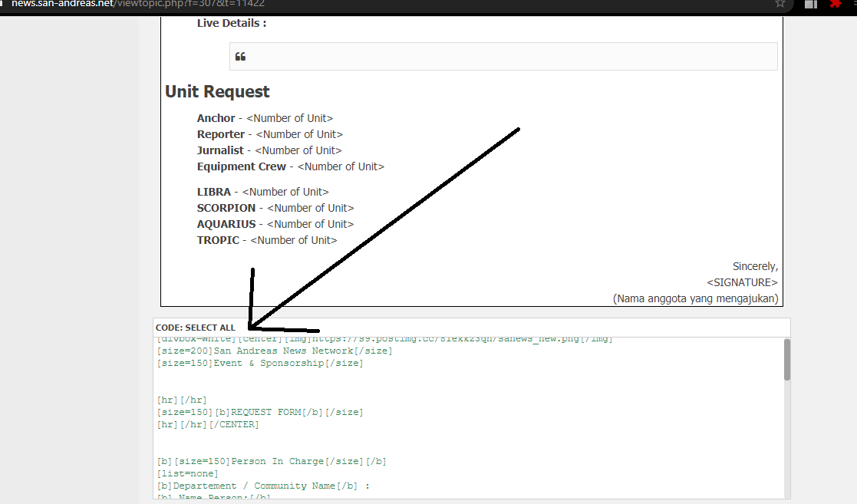Click the 'Live Details :' label
The image size is (857, 504).
[x=232, y=23]
